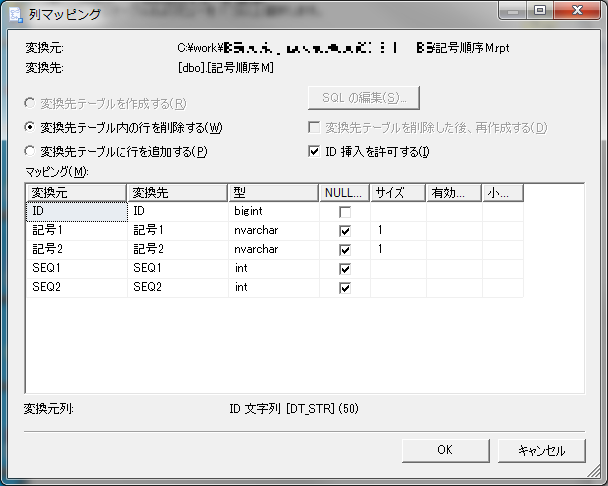
Task: Select source cell SEQ1
Action: coord(77,268)
